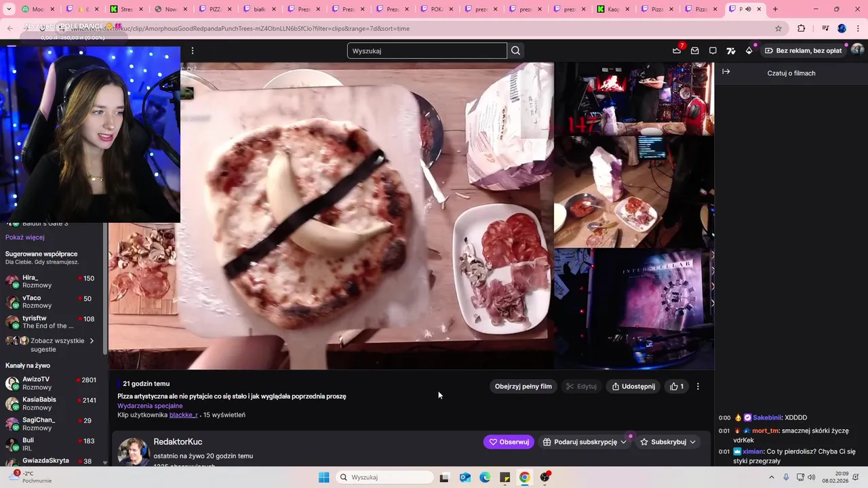The image size is (868, 488).
Task: Open the Chrome extensions puzzle icon
Action: pos(802,28)
